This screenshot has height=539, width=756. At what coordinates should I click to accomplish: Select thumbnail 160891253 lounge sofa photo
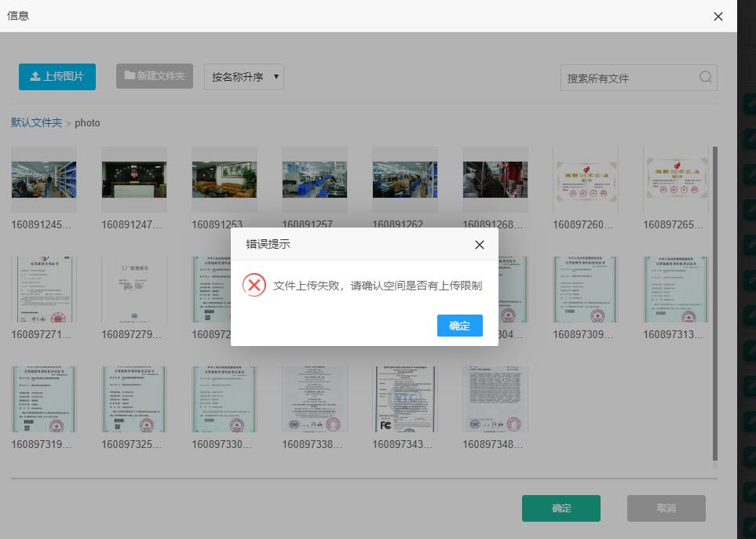point(225,180)
